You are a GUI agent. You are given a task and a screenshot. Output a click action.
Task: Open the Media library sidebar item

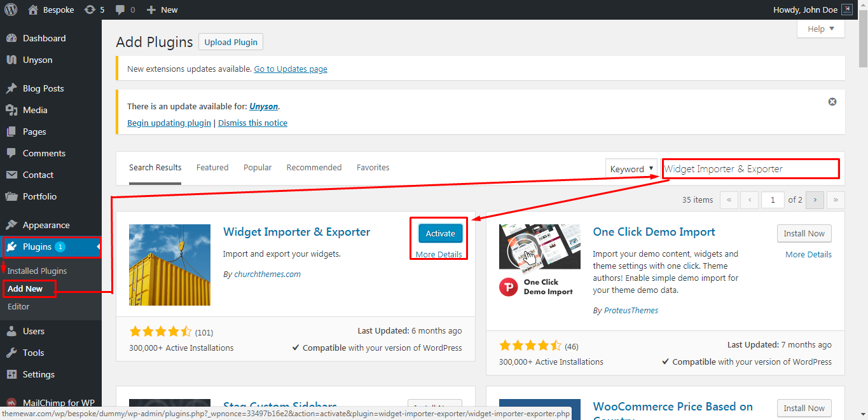coord(51,110)
